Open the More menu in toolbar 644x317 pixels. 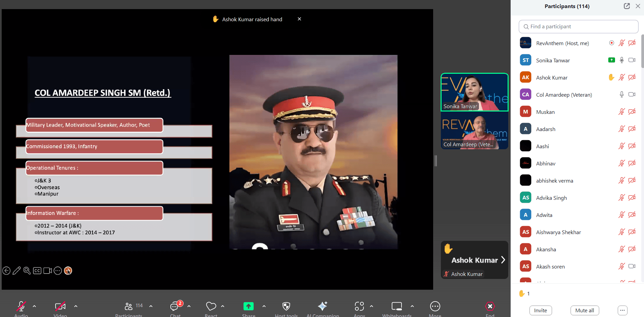click(x=435, y=307)
